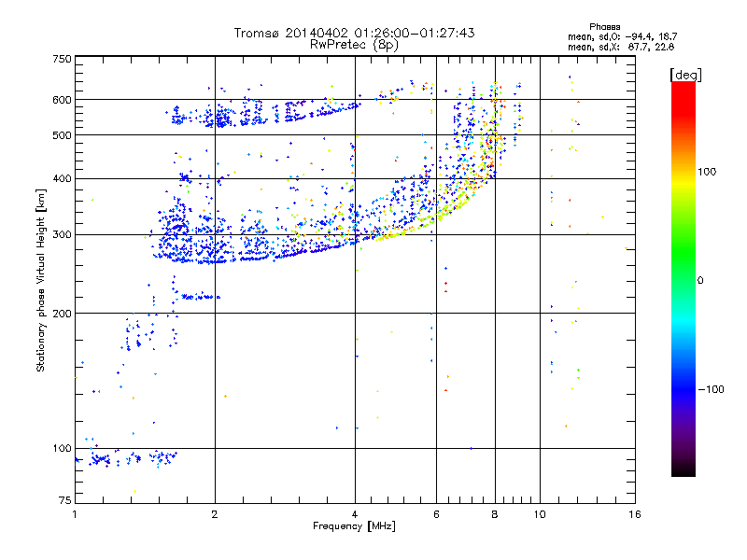Viewport: 747px width, 560px height.
Task: Click the 'mean, sd,O: -94.4, 18.7' value
Action: 622,36
